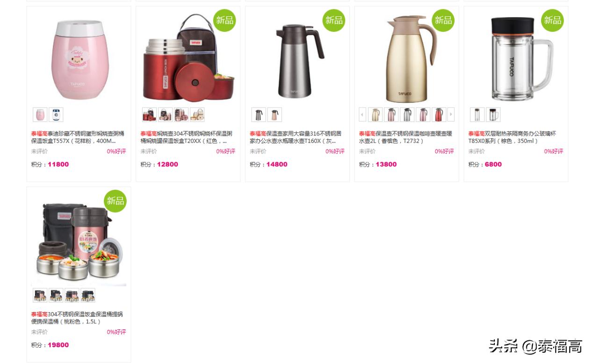Open the pink 泰迪珍藏 food jar product image
Screen dimensions: 593x364
click(79, 58)
